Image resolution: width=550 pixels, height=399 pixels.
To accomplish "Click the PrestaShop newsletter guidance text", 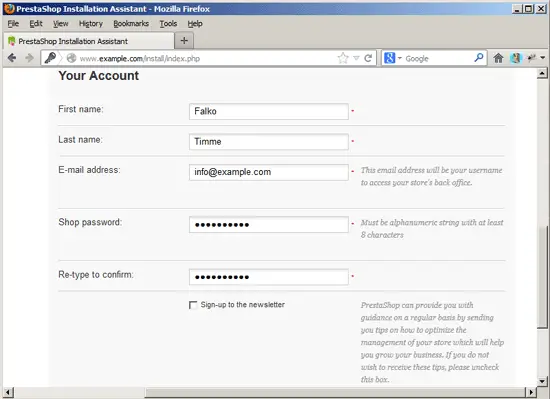I will click(432, 342).
